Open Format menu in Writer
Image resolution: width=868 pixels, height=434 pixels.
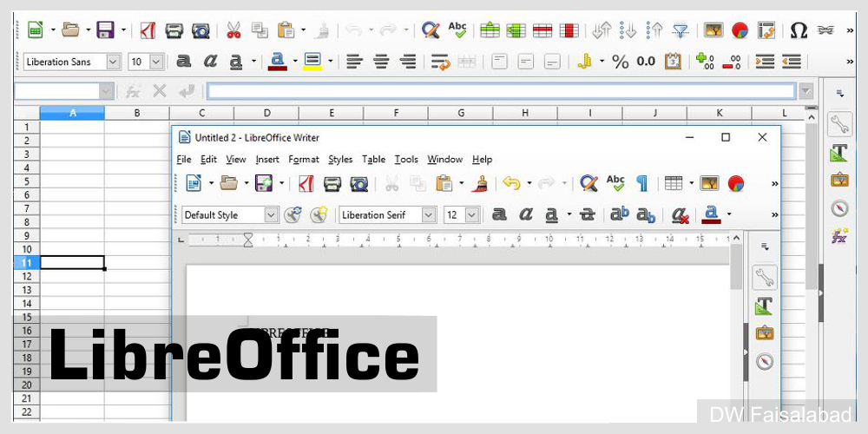pyautogui.click(x=304, y=160)
